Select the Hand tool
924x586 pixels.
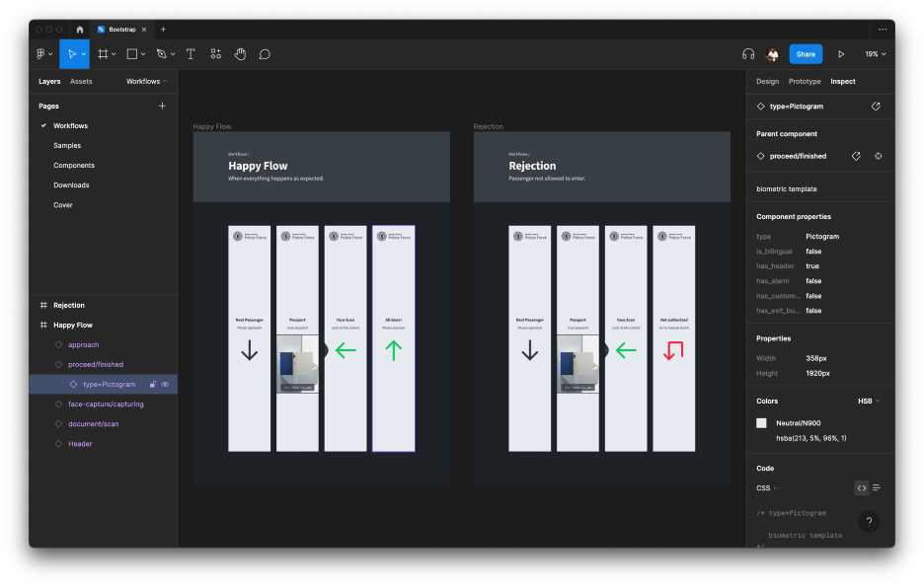240,54
